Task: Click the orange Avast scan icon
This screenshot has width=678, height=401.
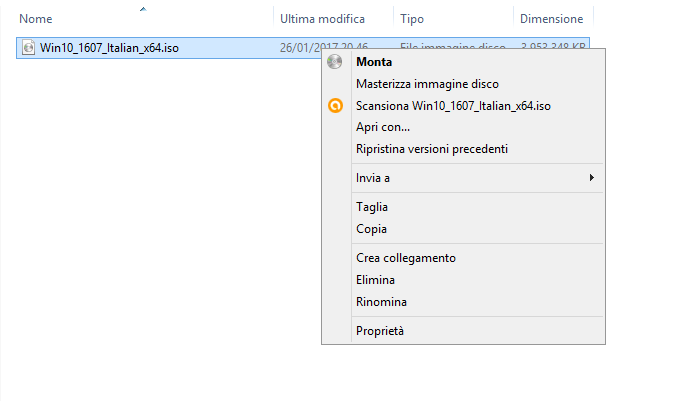Action: (335, 106)
